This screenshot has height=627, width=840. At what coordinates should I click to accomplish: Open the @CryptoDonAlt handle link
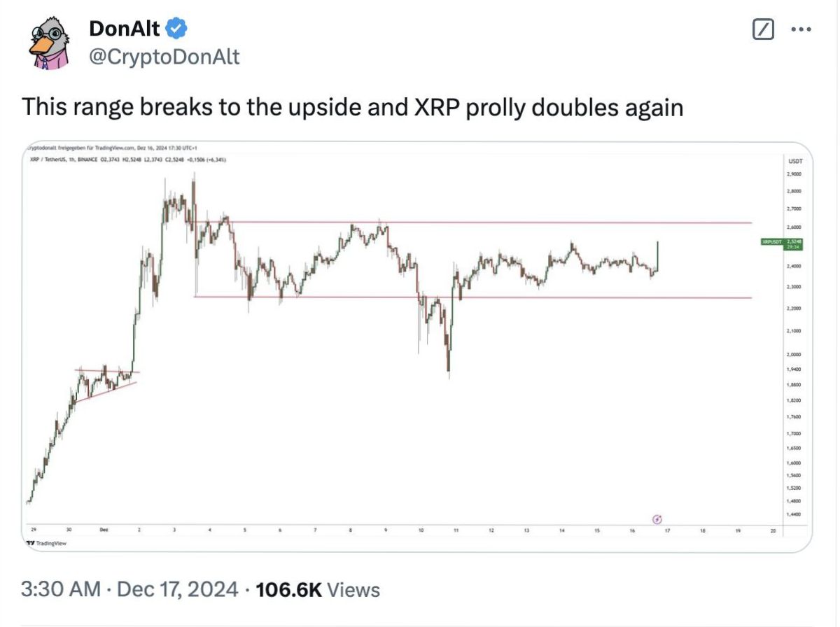pos(164,56)
